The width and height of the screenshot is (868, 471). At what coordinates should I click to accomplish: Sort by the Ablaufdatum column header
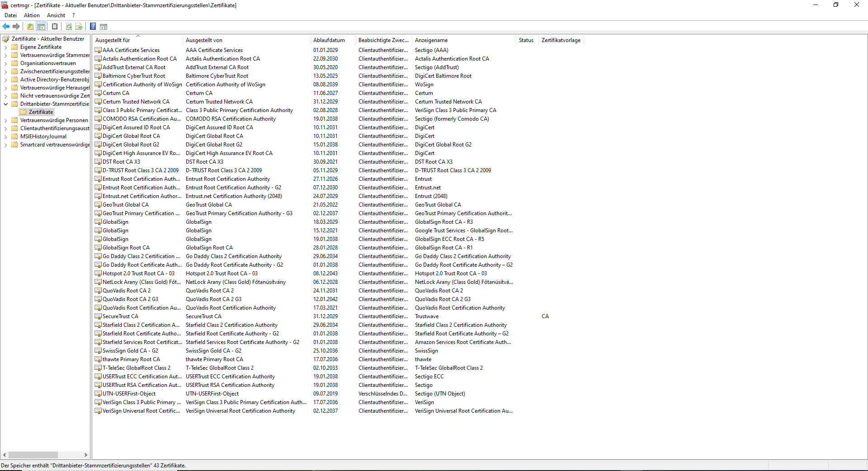pos(333,40)
